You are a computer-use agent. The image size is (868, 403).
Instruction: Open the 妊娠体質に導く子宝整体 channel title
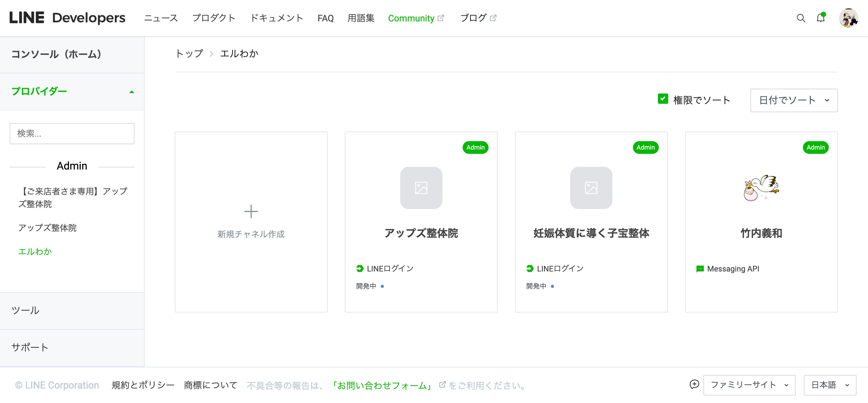coord(591,233)
